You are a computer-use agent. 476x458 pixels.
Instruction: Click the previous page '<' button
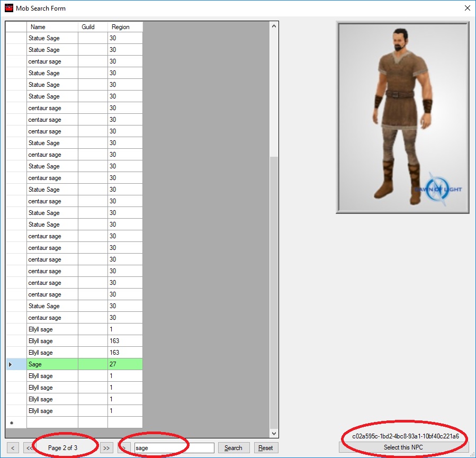pos(13,448)
